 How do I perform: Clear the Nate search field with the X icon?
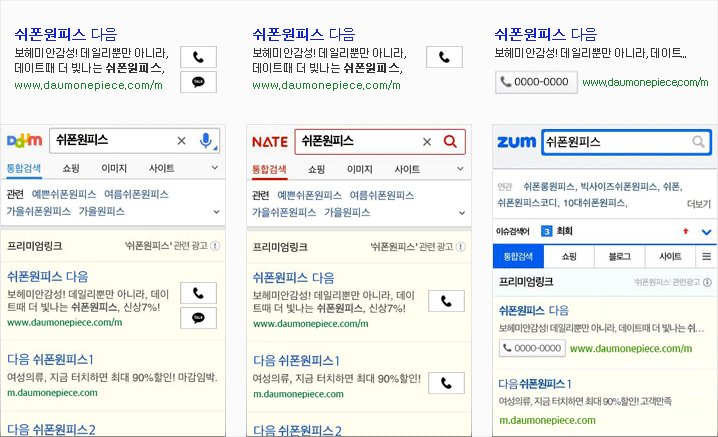(427, 142)
